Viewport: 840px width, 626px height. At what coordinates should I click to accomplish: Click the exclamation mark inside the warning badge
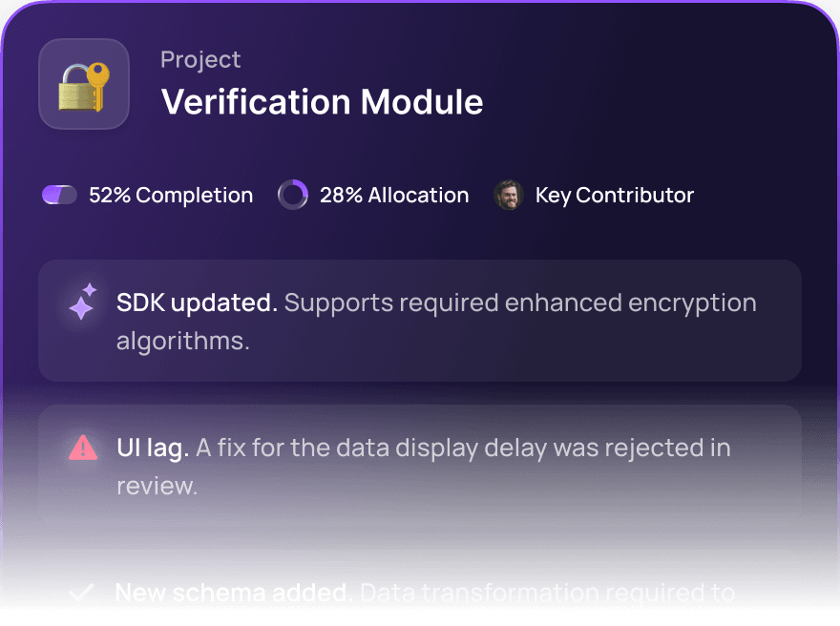pos(83,449)
